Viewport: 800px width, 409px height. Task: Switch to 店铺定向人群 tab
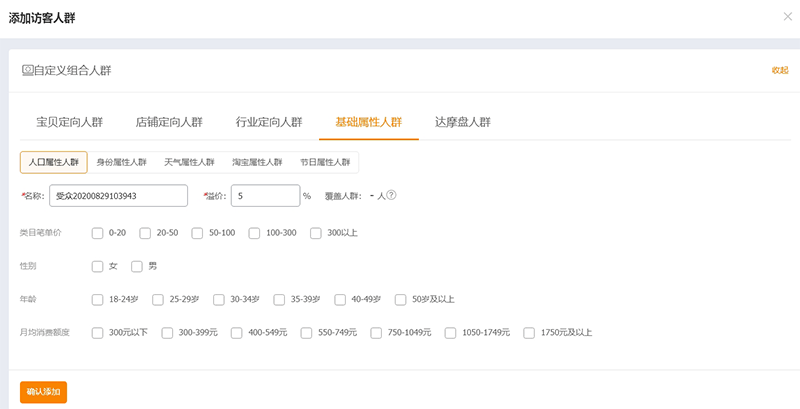tap(169, 122)
